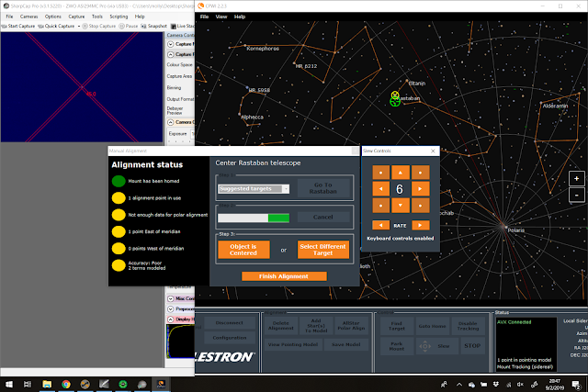Open the SharpCap Cameras menu
The height and width of the screenshot is (392, 588).
28,17
